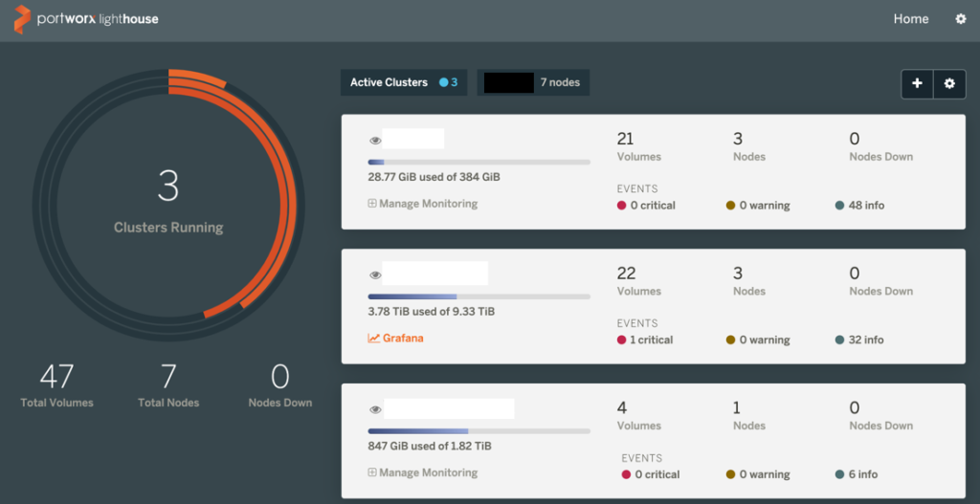The width and height of the screenshot is (980, 504).
Task: Click the Portworx Lighthouse logo
Action: tap(86, 19)
